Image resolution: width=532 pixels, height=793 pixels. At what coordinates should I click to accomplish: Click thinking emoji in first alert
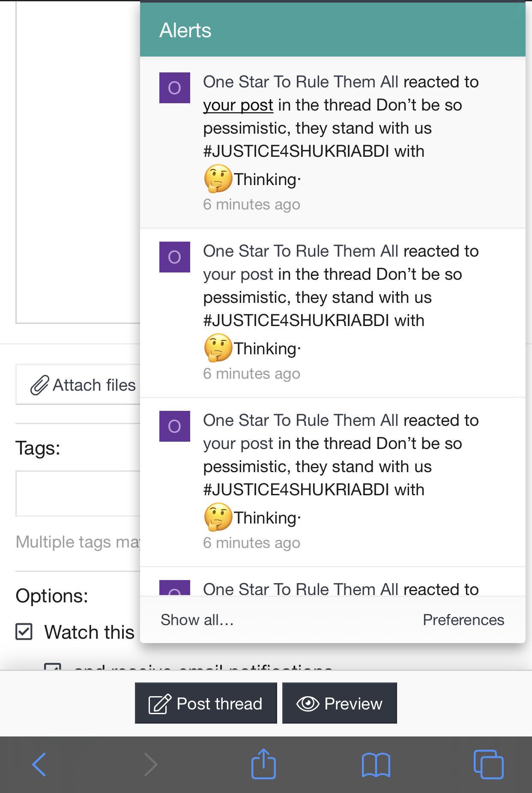218,179
